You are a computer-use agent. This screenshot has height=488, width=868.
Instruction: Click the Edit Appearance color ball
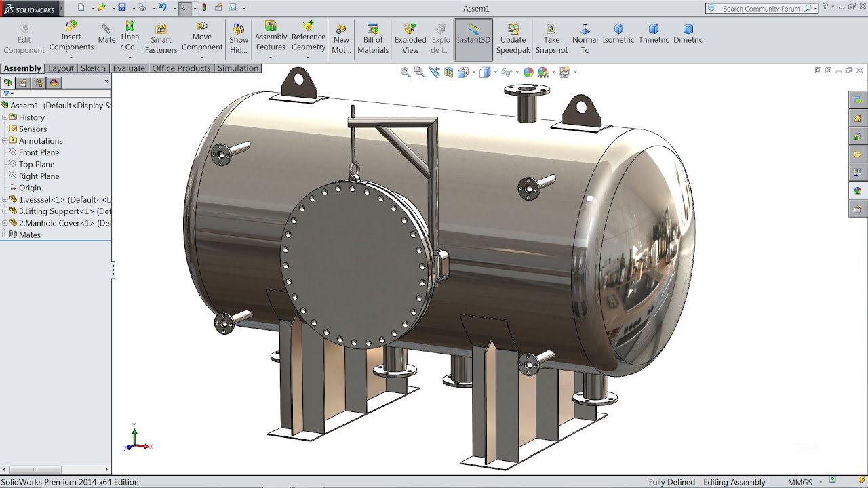528,73
